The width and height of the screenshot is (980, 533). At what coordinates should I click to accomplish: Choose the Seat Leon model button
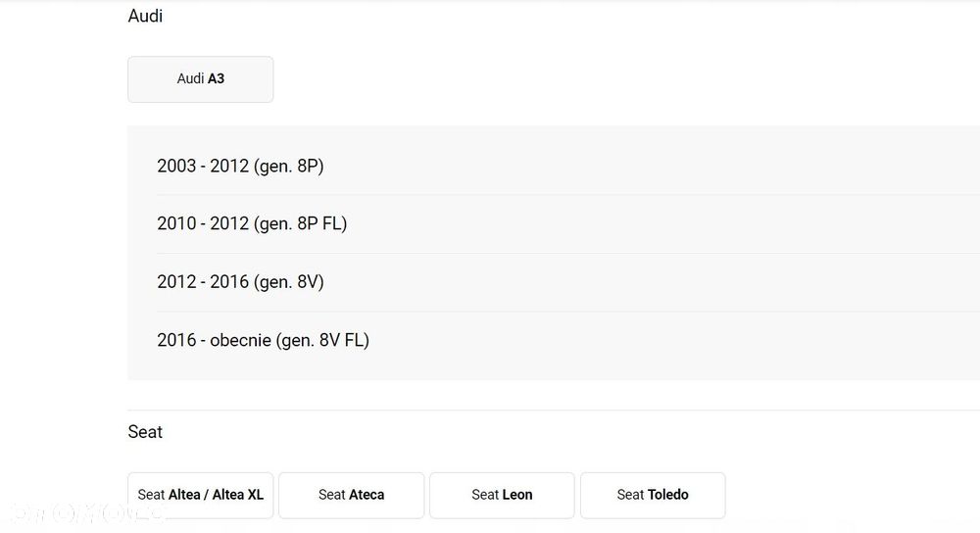(502, 495)
